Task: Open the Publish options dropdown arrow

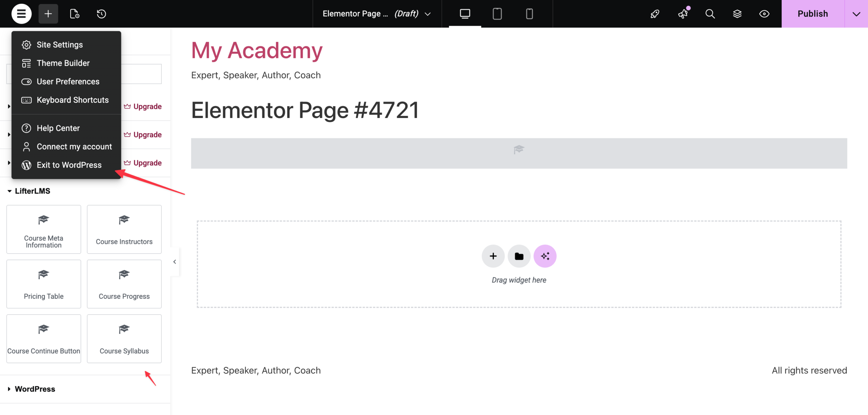Action: pos(856,14)
